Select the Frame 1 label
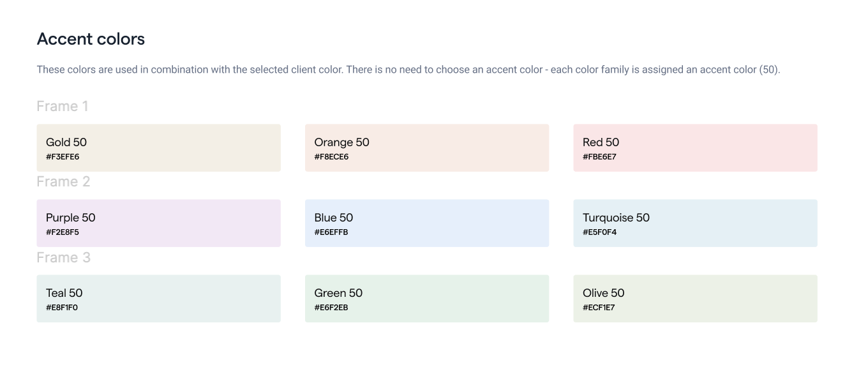 click(x=63, y=107)
